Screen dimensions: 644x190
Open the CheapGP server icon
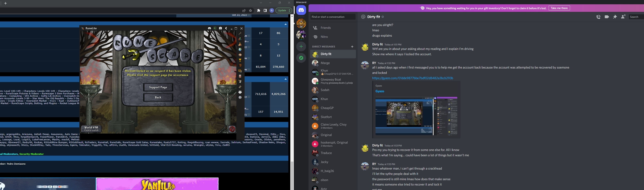pyautogui.click(x=301, y=24)
